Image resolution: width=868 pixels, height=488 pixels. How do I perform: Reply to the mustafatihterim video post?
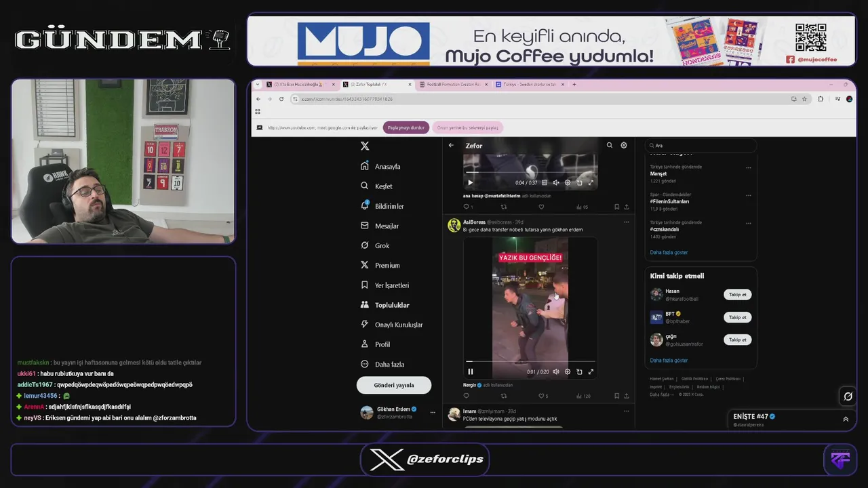tap(467, 207)
